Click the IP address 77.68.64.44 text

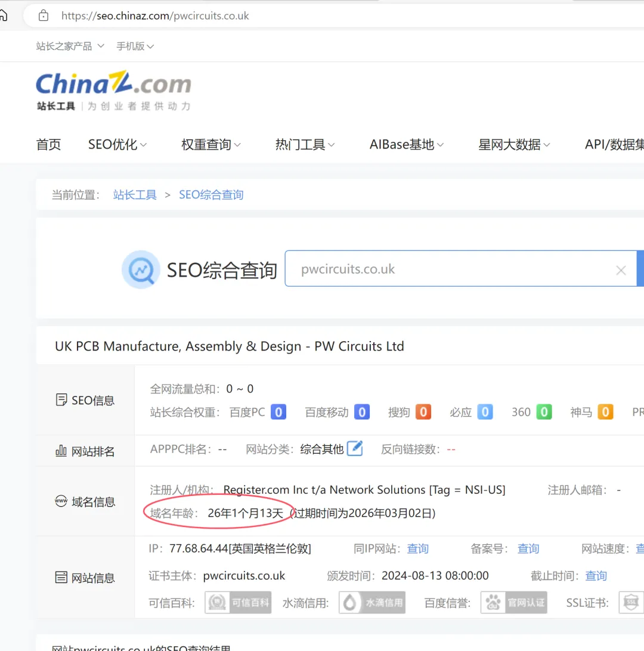coord(199,548)
